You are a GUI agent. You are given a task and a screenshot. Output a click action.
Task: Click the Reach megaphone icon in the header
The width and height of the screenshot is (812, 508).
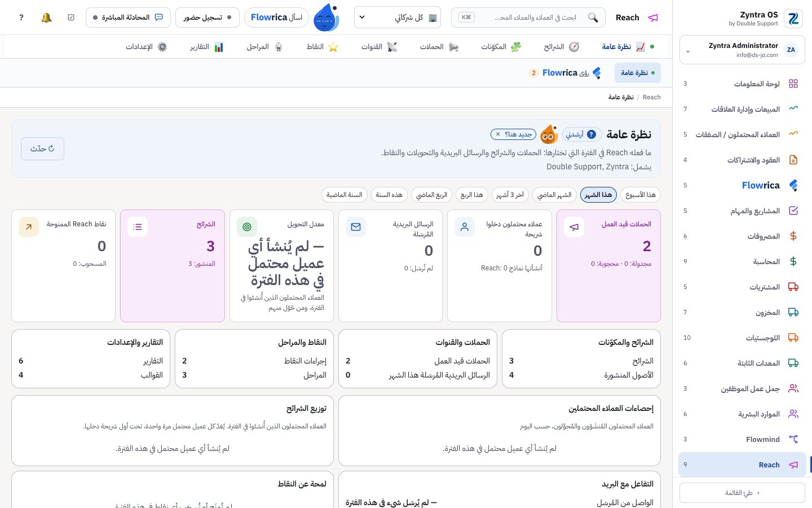[653, 17]
